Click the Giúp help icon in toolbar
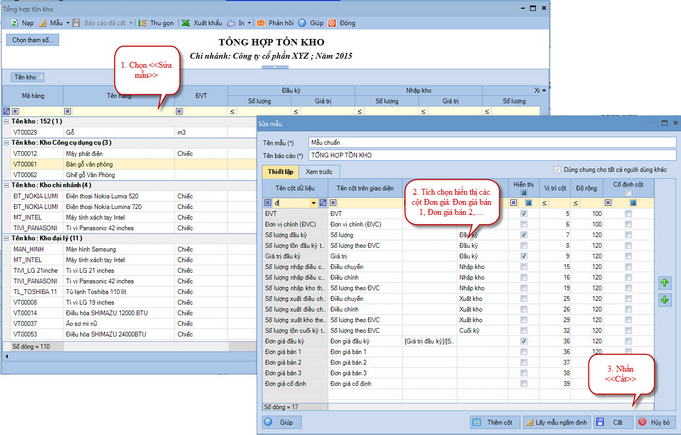 302,23
